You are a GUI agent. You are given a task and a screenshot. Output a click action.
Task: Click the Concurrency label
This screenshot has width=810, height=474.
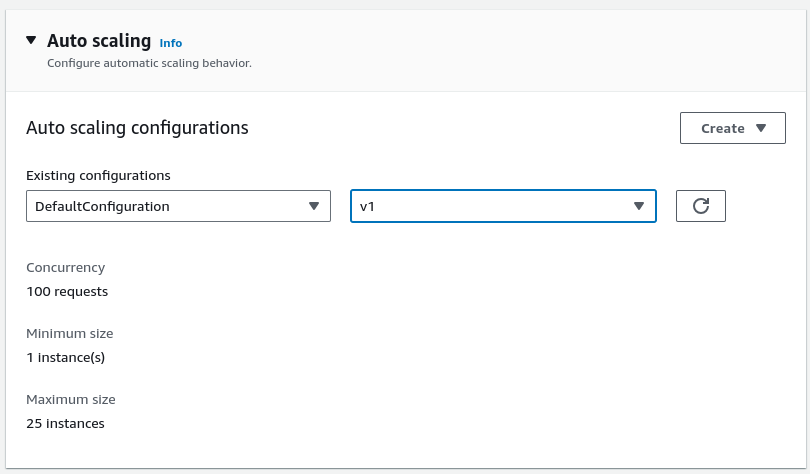coord(65,268)
